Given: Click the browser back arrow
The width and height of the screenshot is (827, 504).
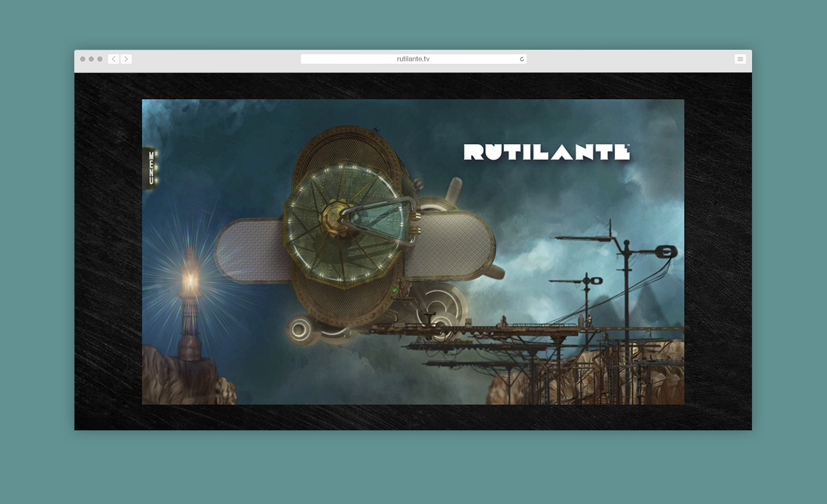Looking at the screenshot, I should 114,59.
